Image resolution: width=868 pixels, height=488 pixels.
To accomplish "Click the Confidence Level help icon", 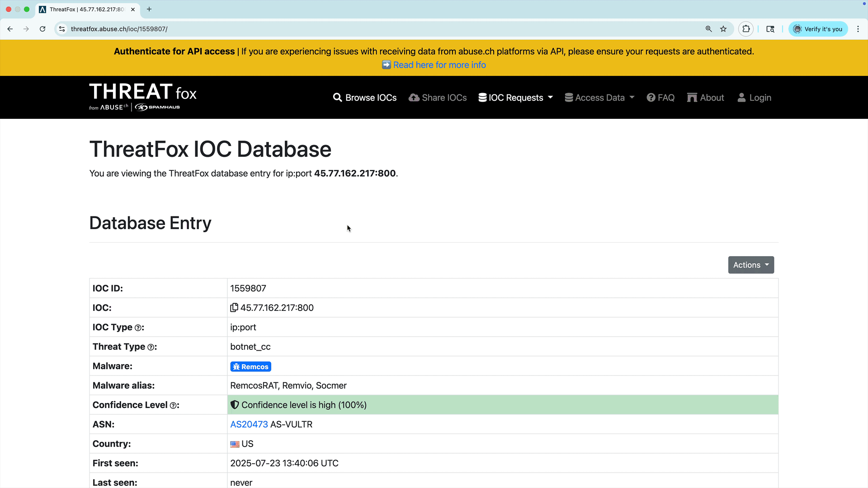I will pyautogui.click(x=173, y=406).
